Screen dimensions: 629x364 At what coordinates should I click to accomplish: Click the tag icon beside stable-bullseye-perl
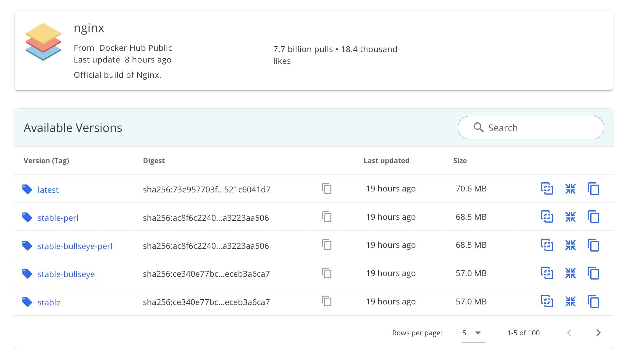(x=27, y=245)
